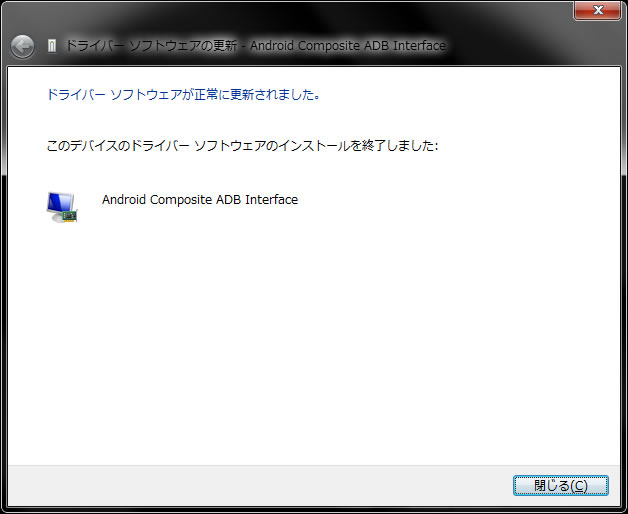Click the underlined C on the close button
628x514 pixels.
tap(578, 486)
